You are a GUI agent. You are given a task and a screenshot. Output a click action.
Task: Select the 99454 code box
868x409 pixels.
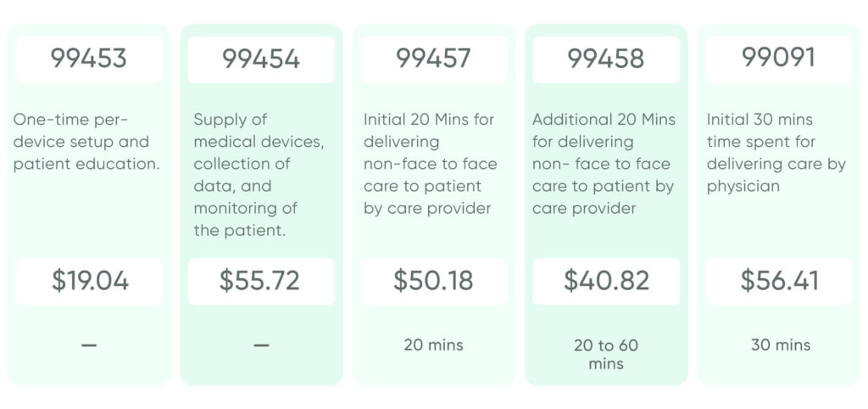pos(261,59)
